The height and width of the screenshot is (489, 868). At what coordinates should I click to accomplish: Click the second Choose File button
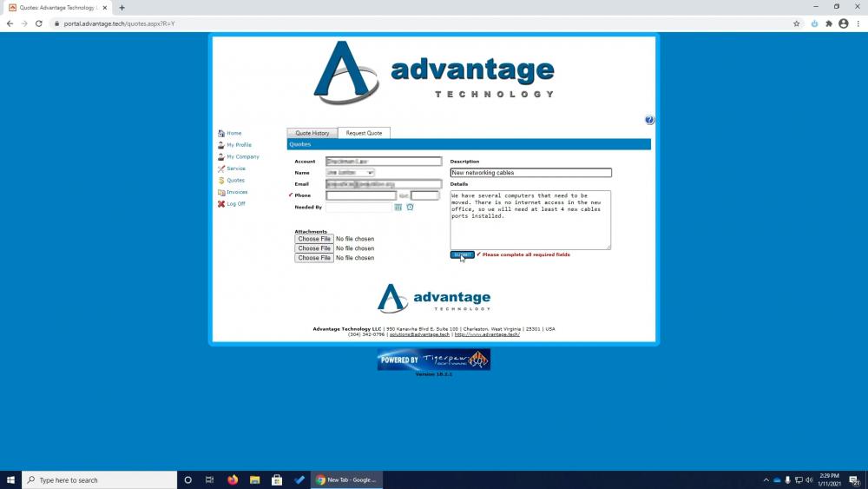(314, 248)
